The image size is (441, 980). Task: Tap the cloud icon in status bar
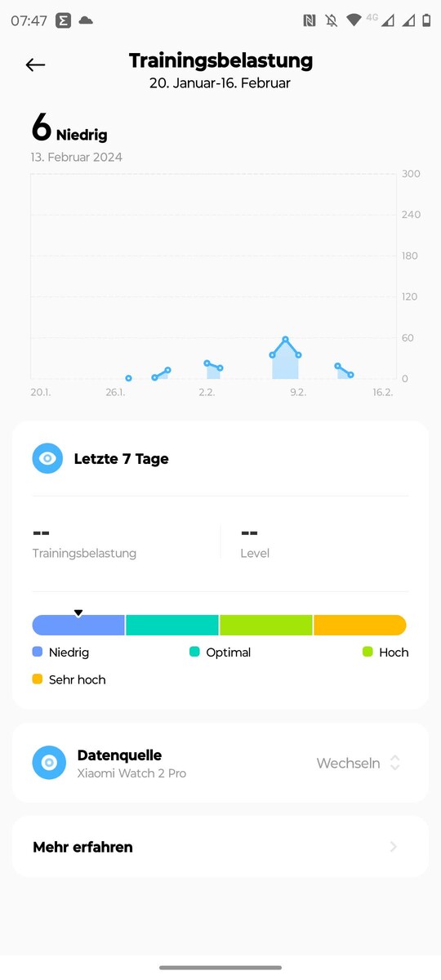(86, 20)
